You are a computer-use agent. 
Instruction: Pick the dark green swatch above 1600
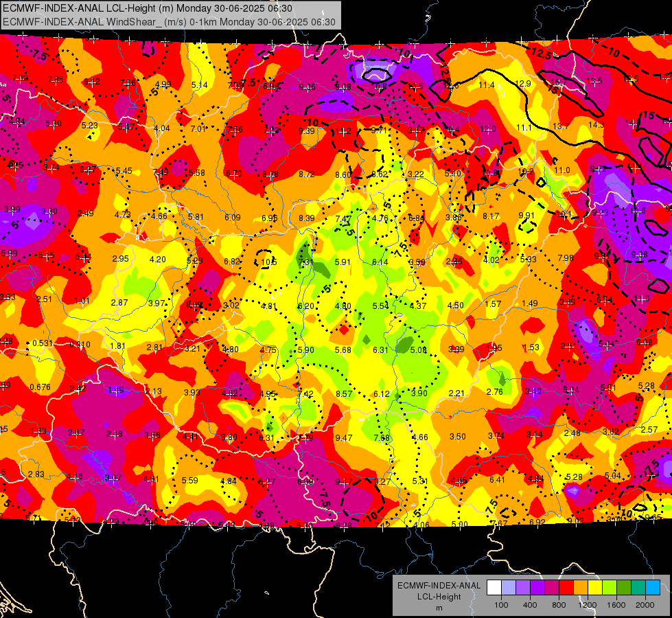625,588
